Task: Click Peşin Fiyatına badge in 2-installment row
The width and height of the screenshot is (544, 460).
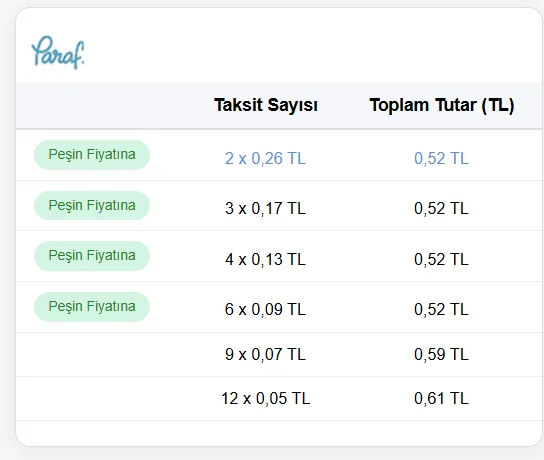Action: point(92,155)
